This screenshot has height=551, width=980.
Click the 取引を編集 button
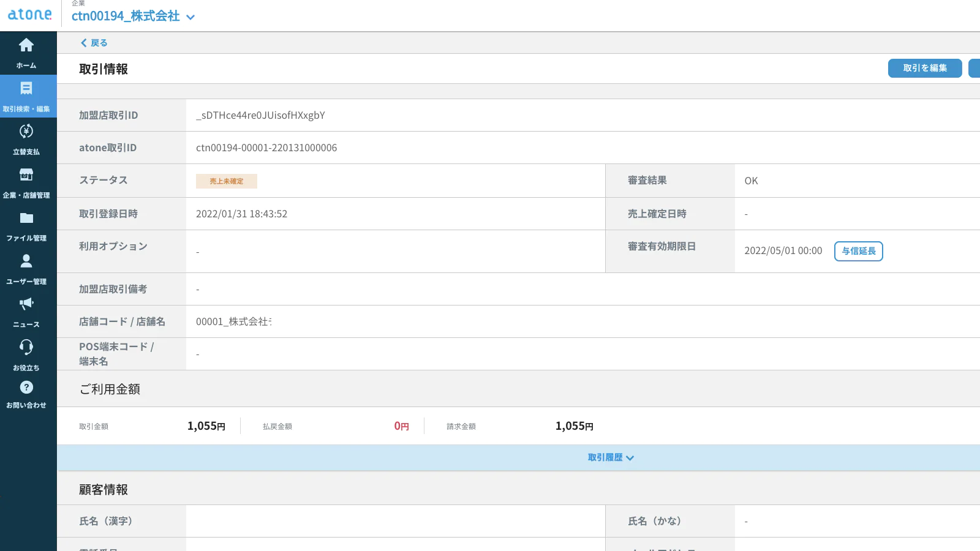924,68
